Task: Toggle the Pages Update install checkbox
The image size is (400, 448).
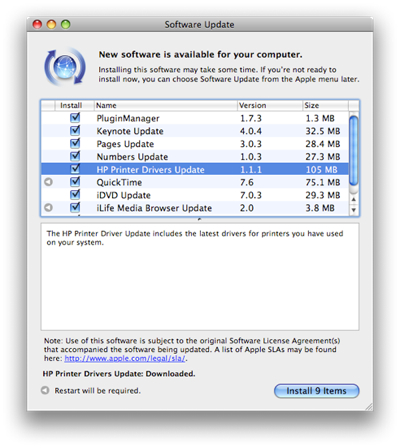Action: pos(75,143)
